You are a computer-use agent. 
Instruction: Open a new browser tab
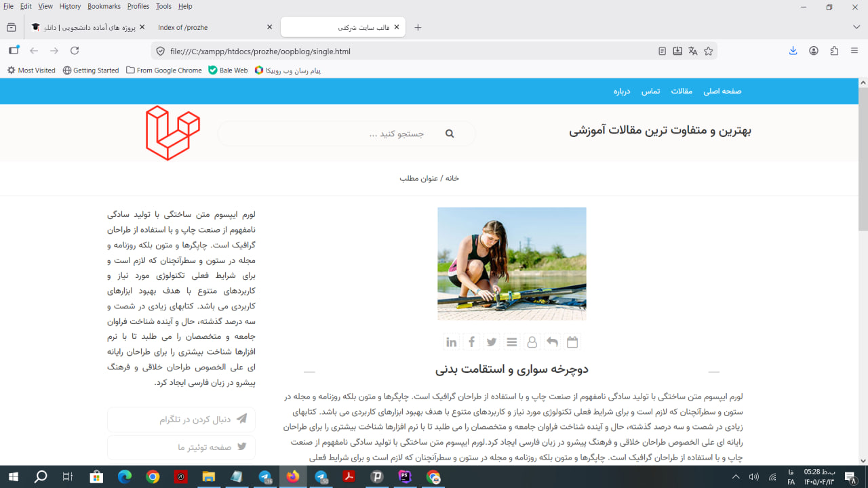pos(418,27)
